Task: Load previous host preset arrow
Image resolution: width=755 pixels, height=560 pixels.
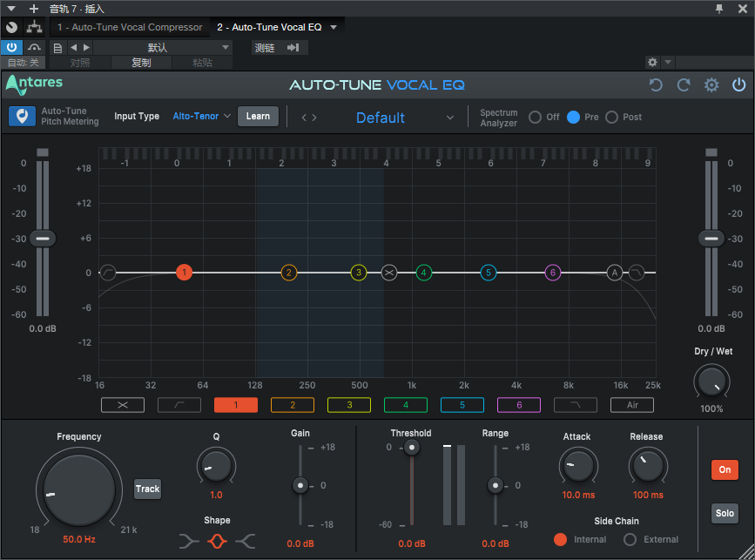Action: click(x=74, y=47)
